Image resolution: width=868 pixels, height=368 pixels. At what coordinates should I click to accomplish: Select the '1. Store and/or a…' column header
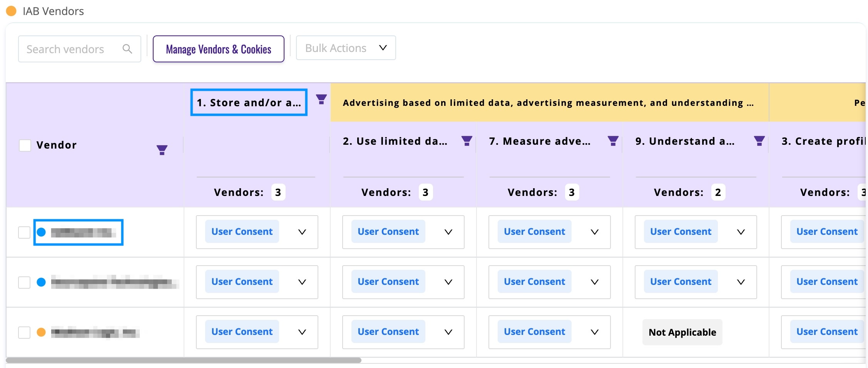(249, 102)
